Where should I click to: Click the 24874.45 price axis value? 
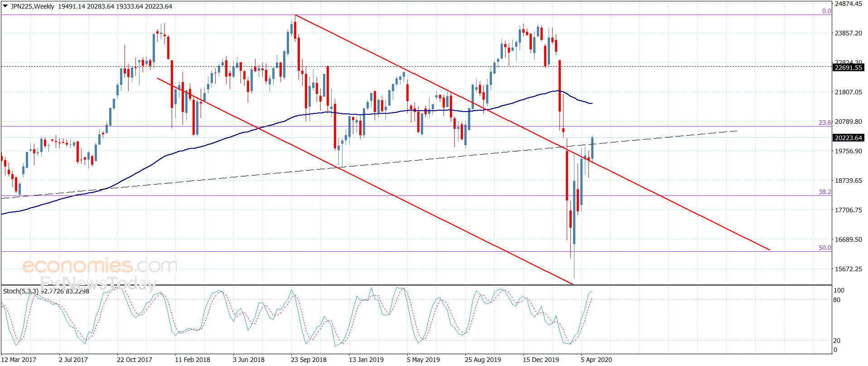pyautogui.click(x=849, y=4)
